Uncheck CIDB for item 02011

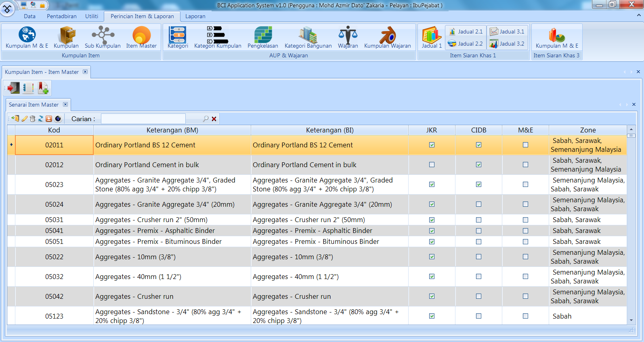pos(478,145)
